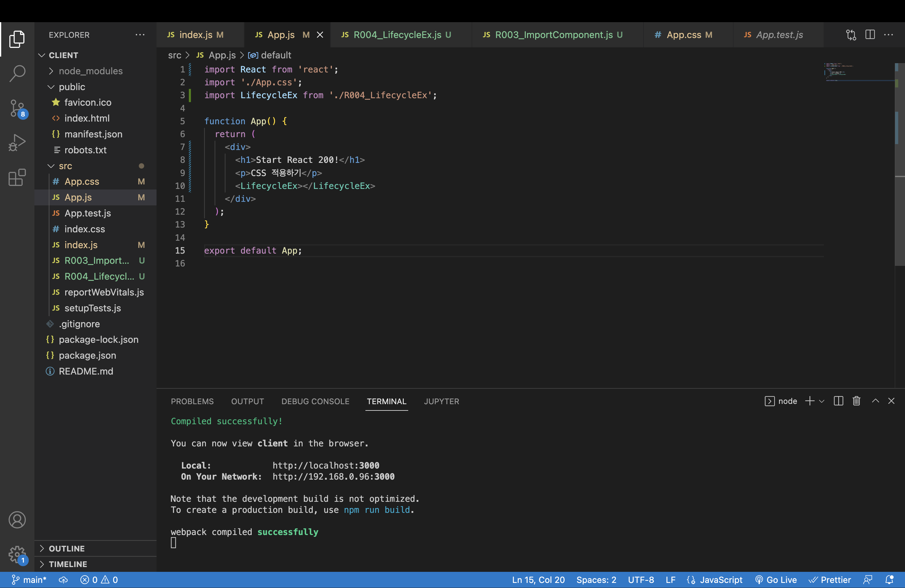Kill the terminal with trash icon
Screen dimensions: 905x588
pos(856,401)
